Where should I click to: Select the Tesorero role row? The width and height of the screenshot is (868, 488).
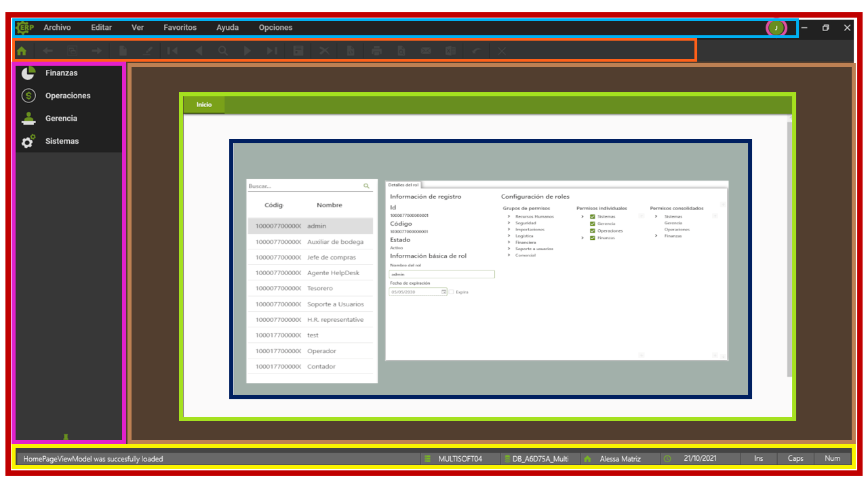tap(310, 289)
